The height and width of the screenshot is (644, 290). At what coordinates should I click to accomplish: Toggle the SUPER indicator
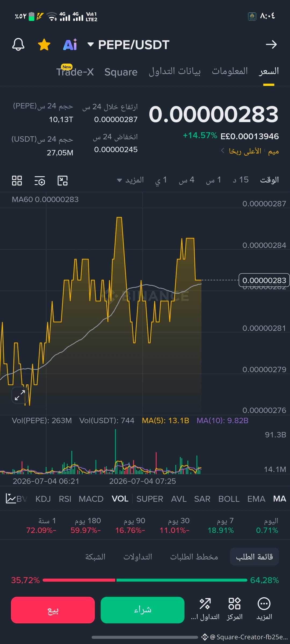[150, 499]
